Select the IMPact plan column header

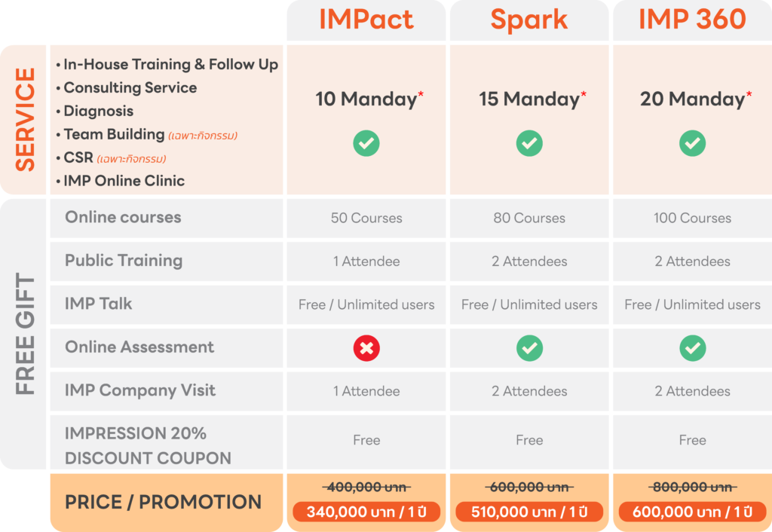click(366, 20)
